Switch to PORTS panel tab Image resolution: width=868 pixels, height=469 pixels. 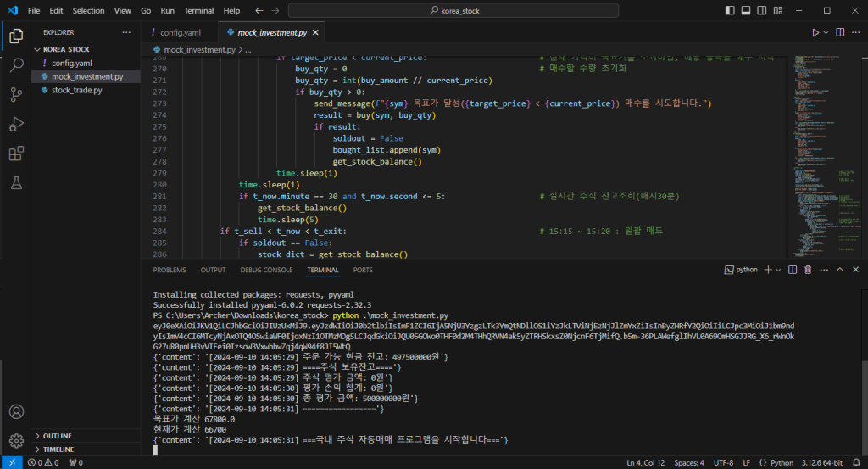pyautogui.click(x=363, y=270)
